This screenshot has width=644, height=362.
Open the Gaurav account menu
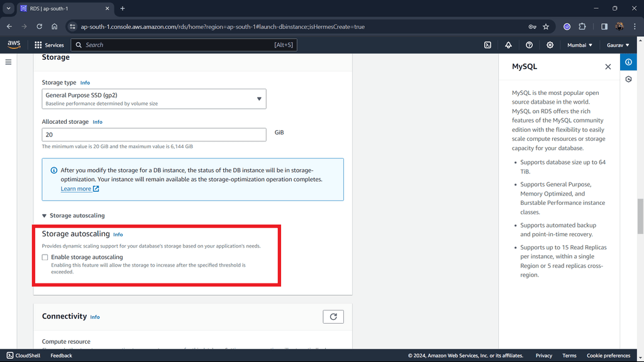[x=618, y=45]
